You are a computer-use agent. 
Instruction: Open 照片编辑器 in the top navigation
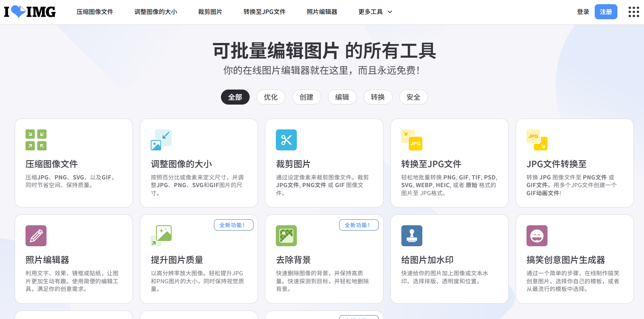(x=322, y=12)
